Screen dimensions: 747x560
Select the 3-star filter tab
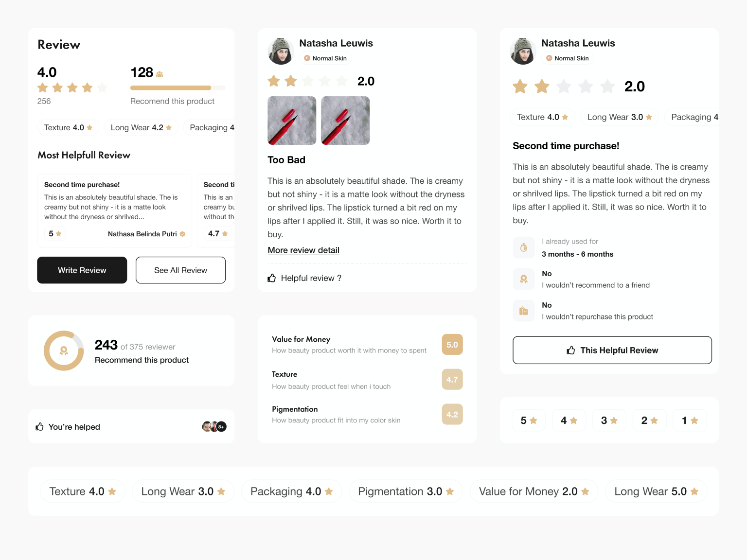click(x=609, y=420)
